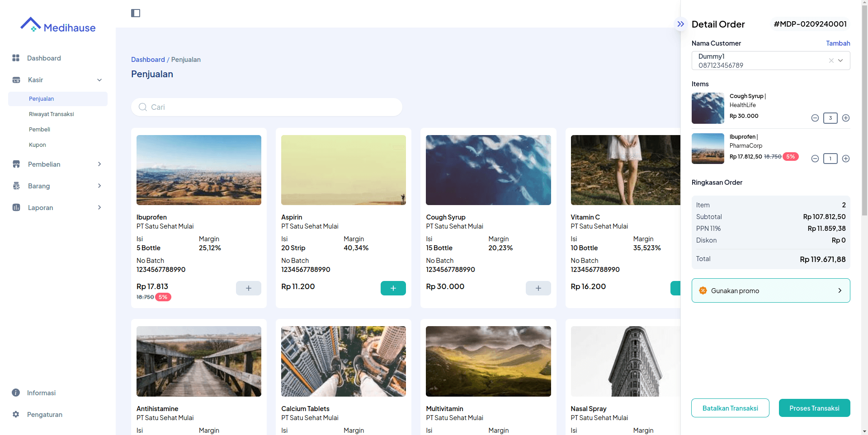Add Vitamin C to the order

point(675,288)
